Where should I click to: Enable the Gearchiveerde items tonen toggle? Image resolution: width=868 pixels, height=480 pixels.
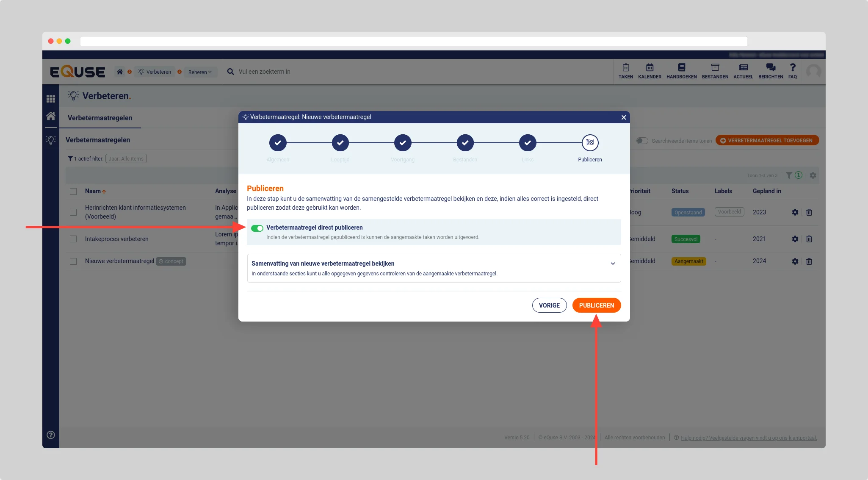coord(642,141)
